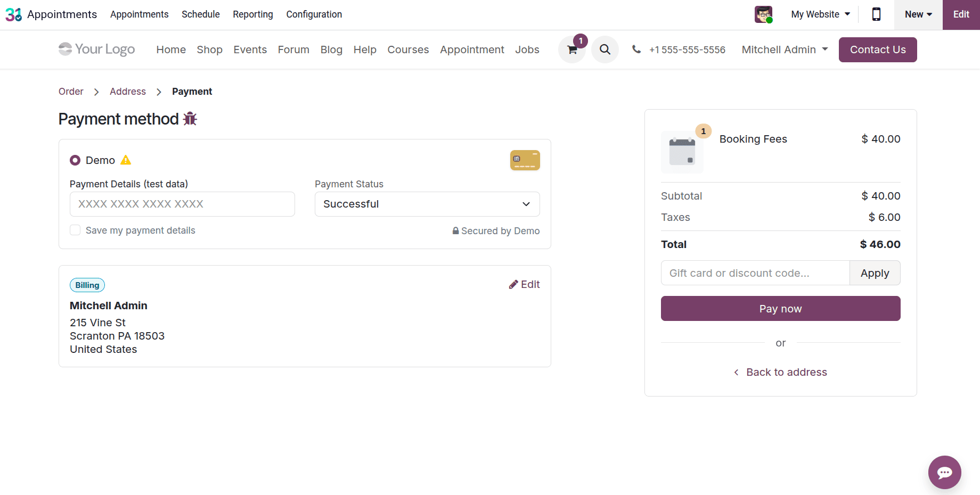The image size is (980, 495).
Task: Click the search magnifier icon
Action: (x=605, y=49)
